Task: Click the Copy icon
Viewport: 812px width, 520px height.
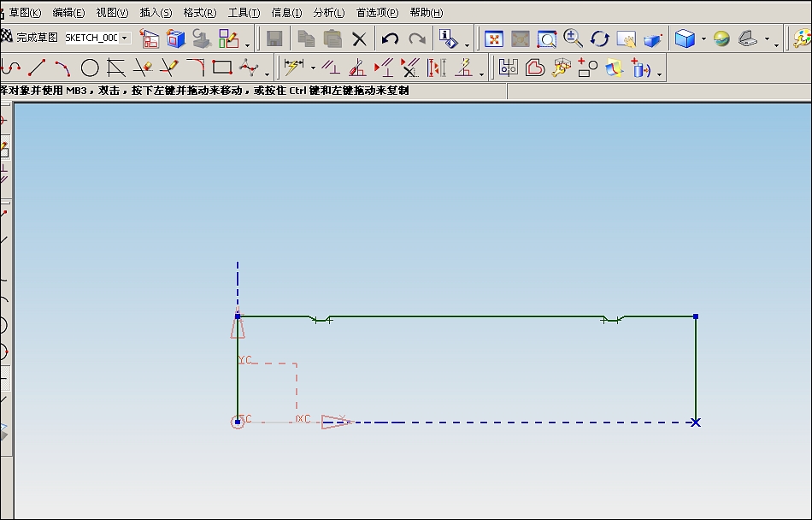Action: [306, 38]
